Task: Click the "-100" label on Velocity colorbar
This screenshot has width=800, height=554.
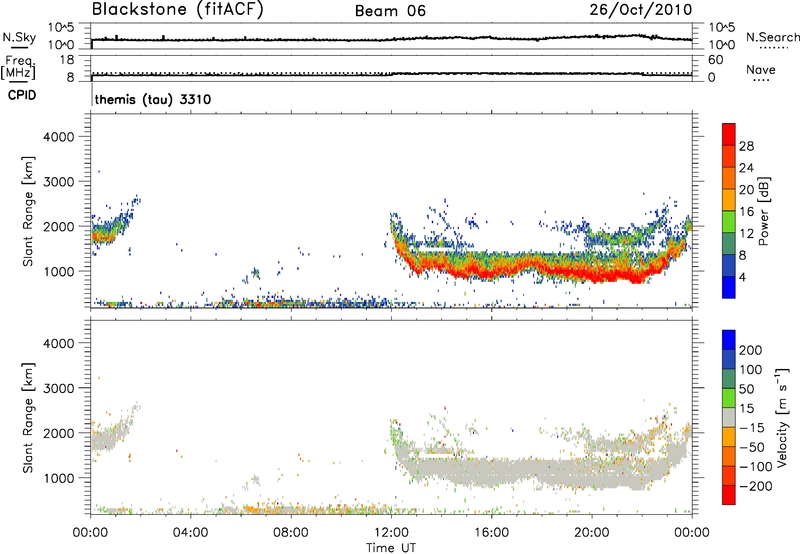Action: (756, 467)
